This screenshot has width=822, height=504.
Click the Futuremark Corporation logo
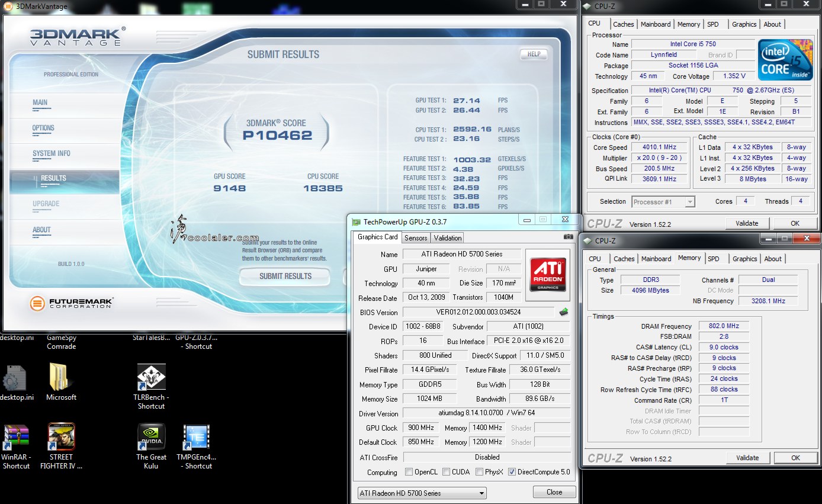[71, 303]
